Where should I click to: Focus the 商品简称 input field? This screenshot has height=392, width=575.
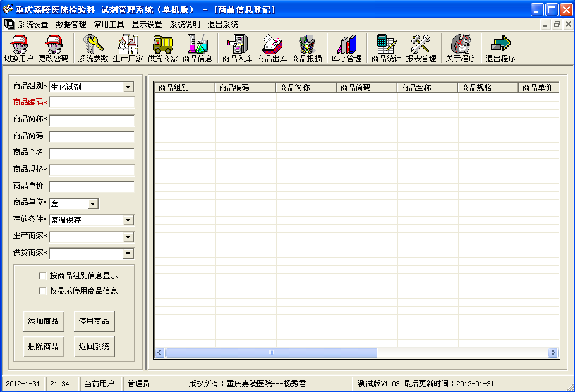point(92,120)
